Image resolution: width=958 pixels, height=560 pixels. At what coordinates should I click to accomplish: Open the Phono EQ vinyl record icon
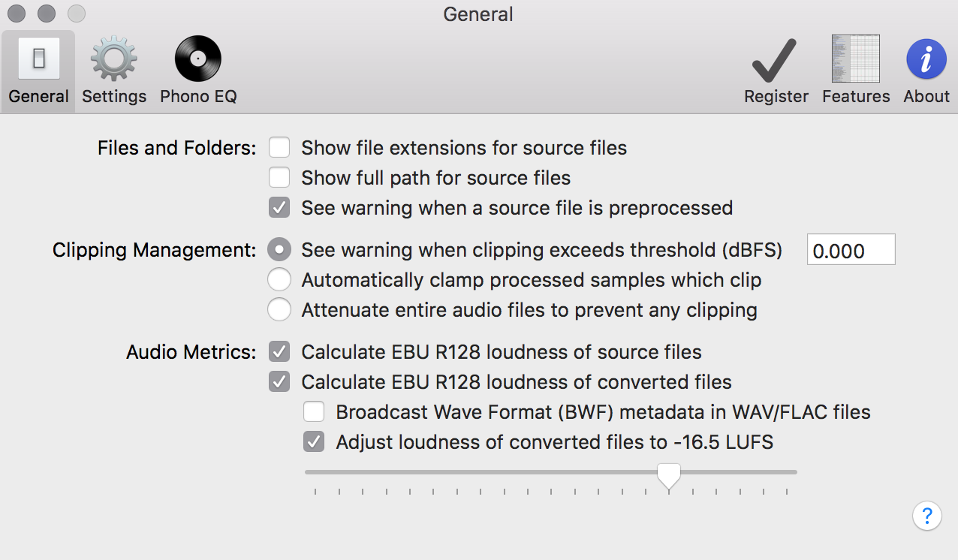[198, 59]
